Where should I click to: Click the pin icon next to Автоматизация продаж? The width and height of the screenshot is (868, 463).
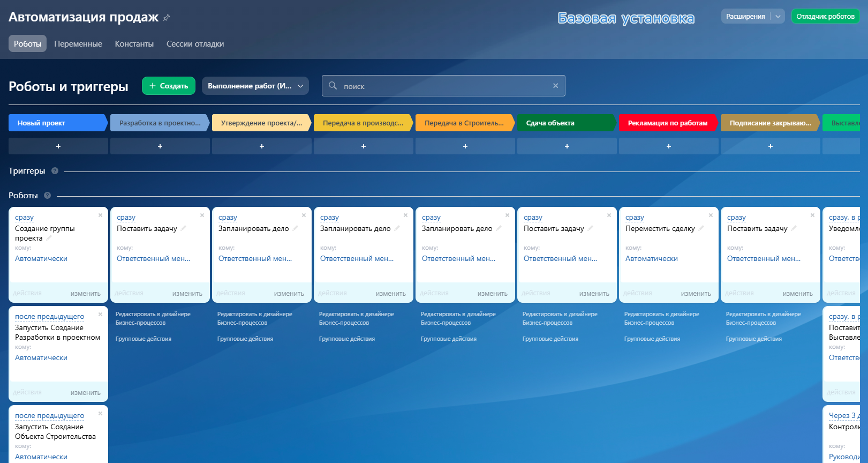167,18
